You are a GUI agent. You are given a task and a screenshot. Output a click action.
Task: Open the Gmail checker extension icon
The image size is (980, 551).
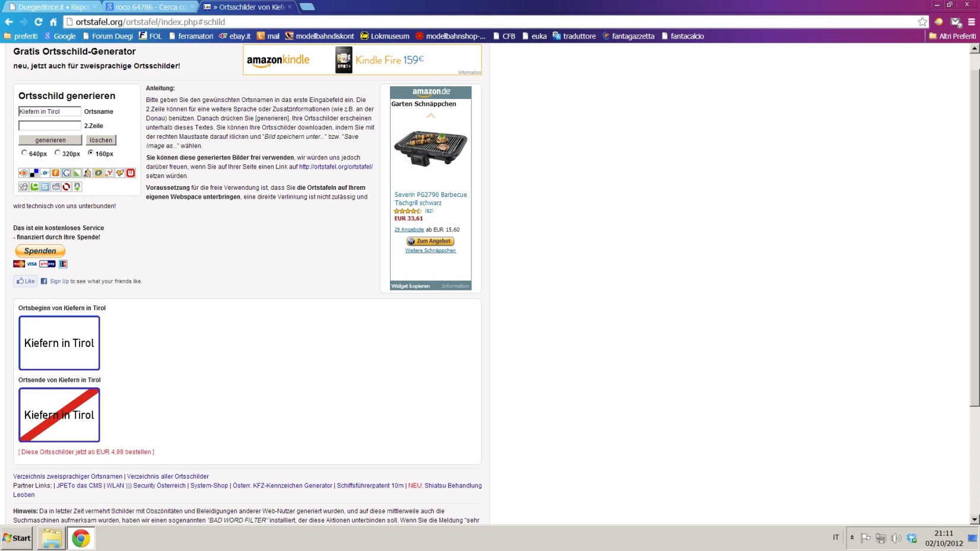(x=955, y=22)
